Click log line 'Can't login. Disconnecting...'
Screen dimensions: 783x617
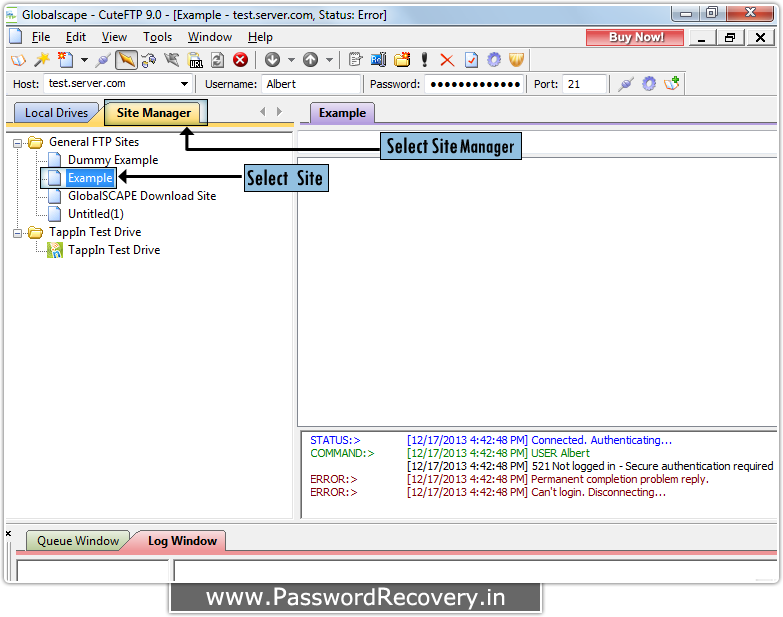[598, 492]
